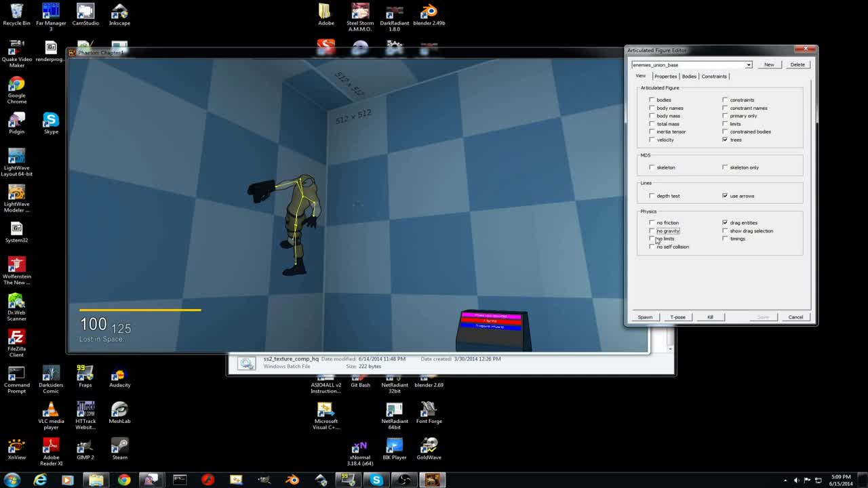Enable the no self collision checkbox

click(x=652, y=247)
